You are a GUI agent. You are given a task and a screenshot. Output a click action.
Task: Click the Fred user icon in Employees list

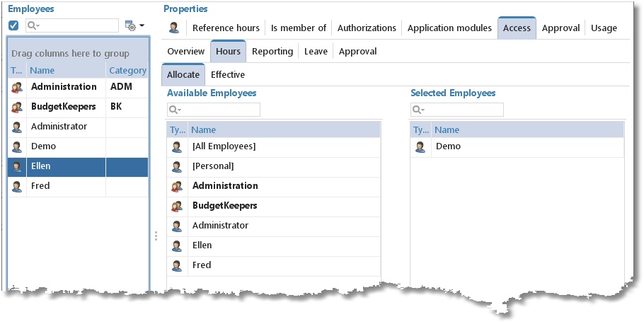[x=17, y=186]
